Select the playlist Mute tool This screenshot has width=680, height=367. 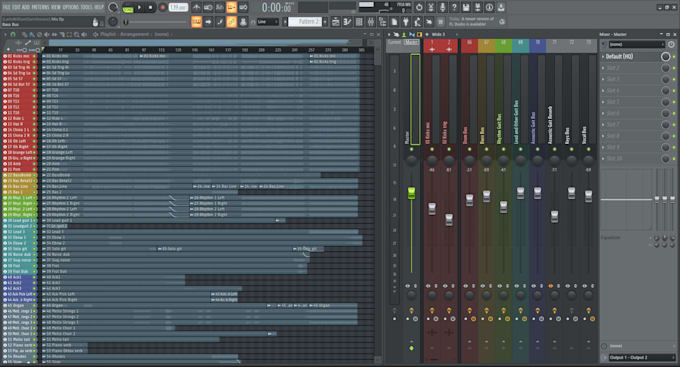click(46, 34)
